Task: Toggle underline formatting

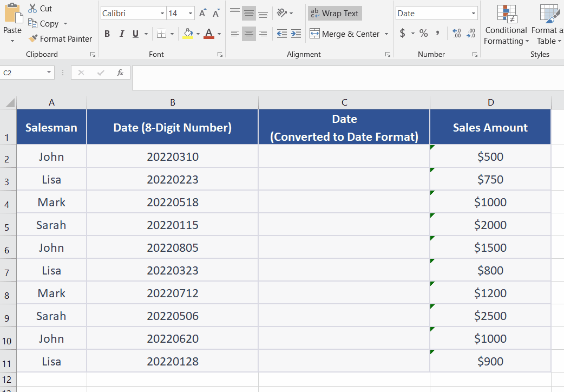Action: point(136,34)
